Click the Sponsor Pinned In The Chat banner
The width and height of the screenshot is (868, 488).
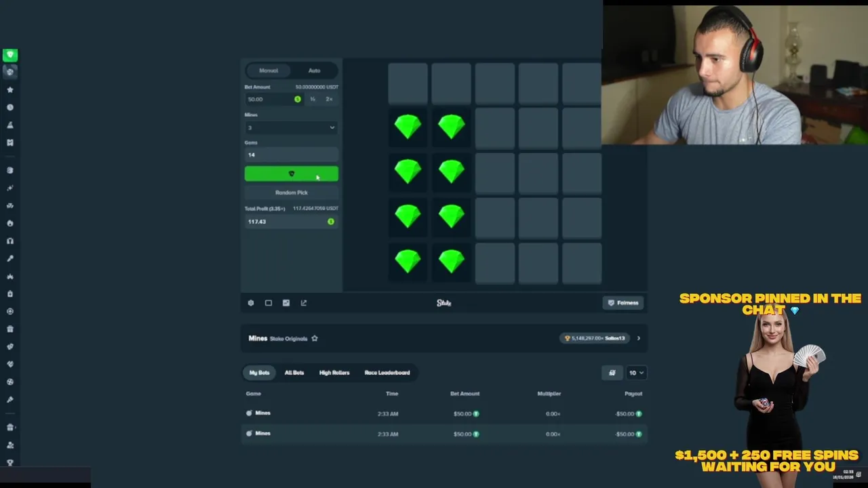[770, 304]
